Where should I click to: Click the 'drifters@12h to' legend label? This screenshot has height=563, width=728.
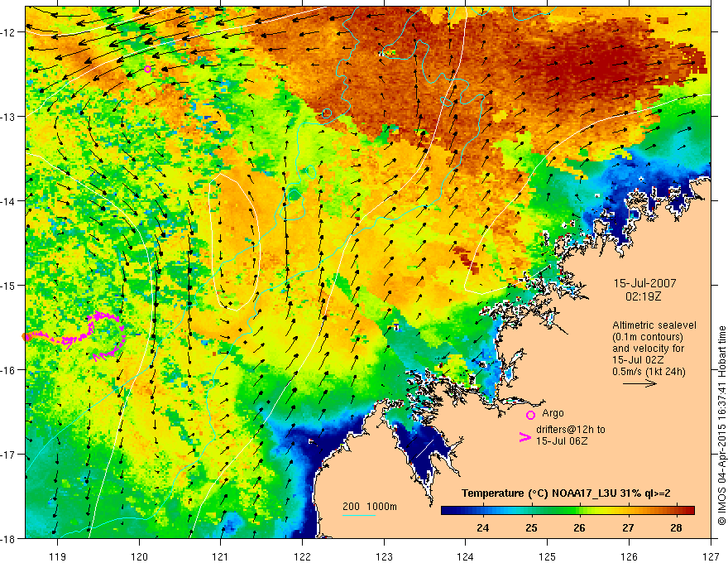tap(571, 429)
